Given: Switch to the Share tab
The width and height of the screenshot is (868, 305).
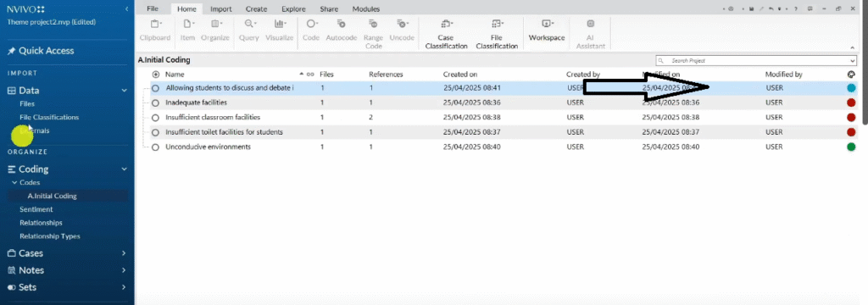Looking at the screenshot, I should click(x=329, y=8).
